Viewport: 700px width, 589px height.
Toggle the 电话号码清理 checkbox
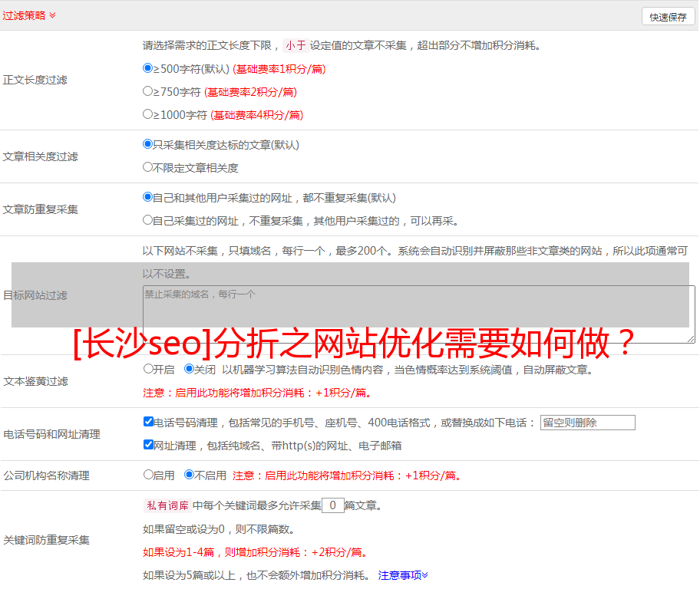(148, 422)
